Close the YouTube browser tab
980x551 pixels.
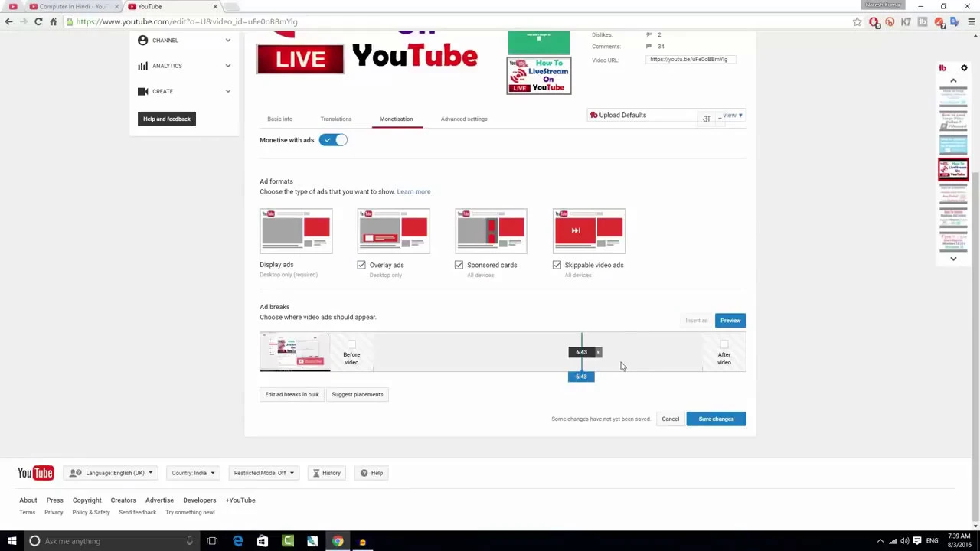[215, 6]
